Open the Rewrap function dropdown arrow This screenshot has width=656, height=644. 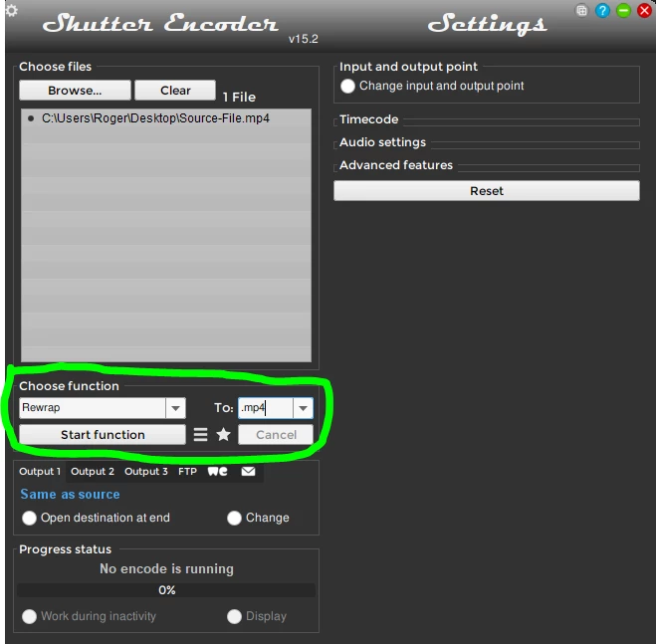point(176,408)
